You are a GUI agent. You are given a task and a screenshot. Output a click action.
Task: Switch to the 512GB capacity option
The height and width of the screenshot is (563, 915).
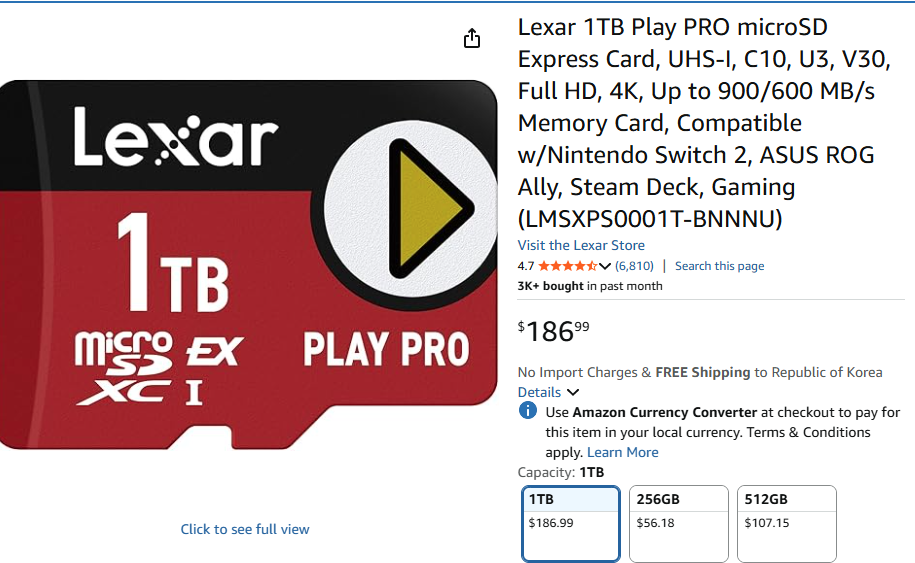pos(786,523)
